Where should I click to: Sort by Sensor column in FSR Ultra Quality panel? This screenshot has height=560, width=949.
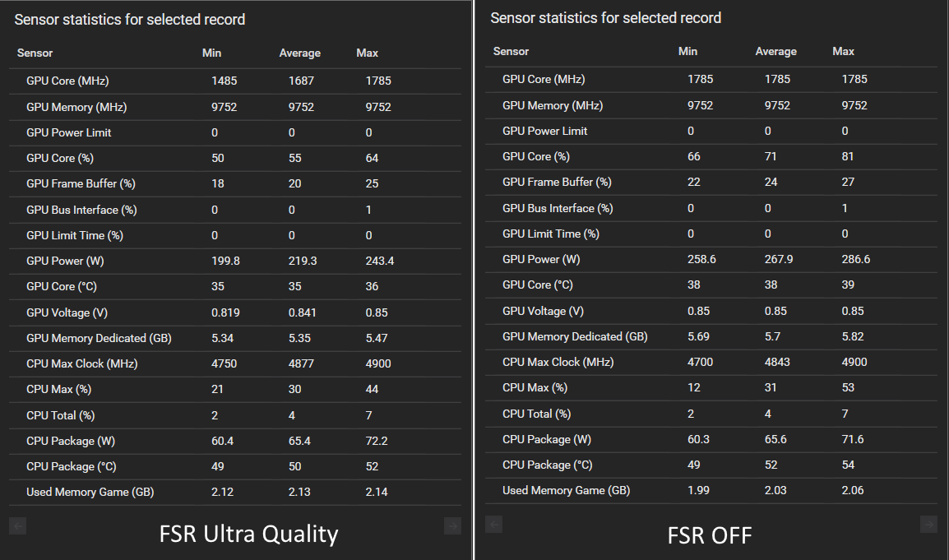click(x=35, y=53)
